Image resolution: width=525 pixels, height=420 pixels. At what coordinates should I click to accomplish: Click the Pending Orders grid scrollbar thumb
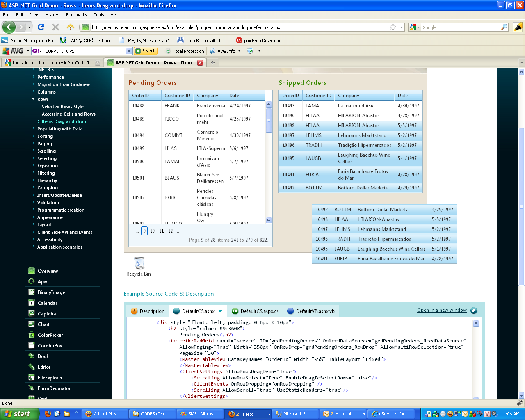pyautogui.click(x=269, y=120)
